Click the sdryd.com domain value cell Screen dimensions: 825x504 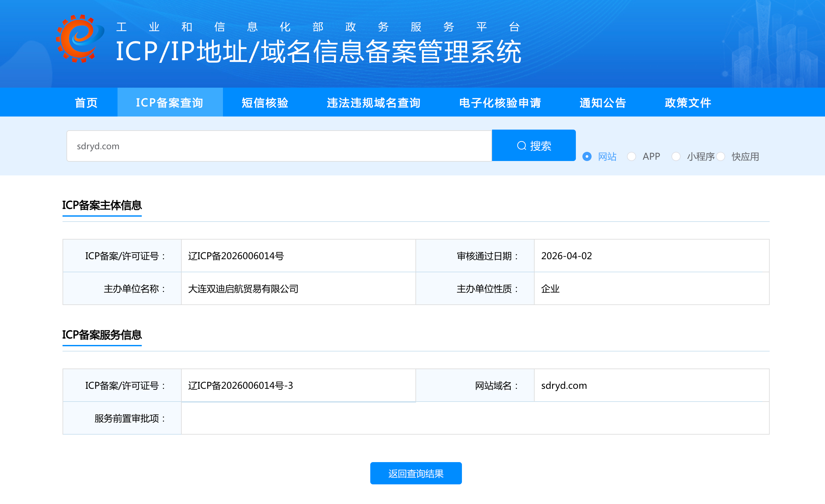click(x=564, y=386)
